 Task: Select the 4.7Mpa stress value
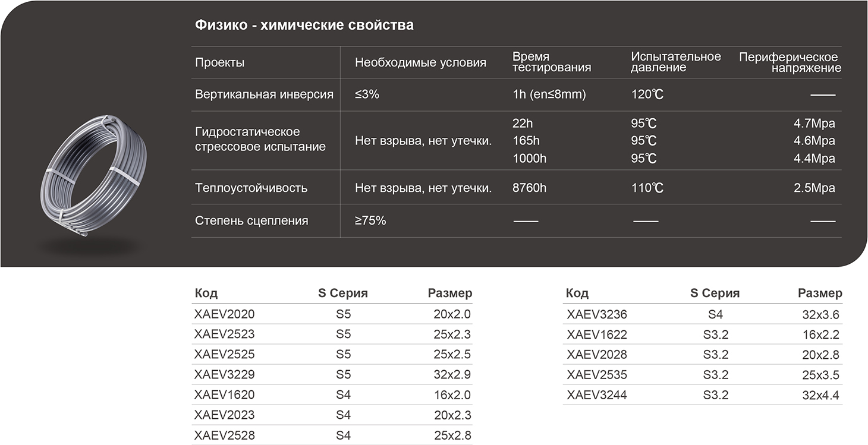(814, 124)
